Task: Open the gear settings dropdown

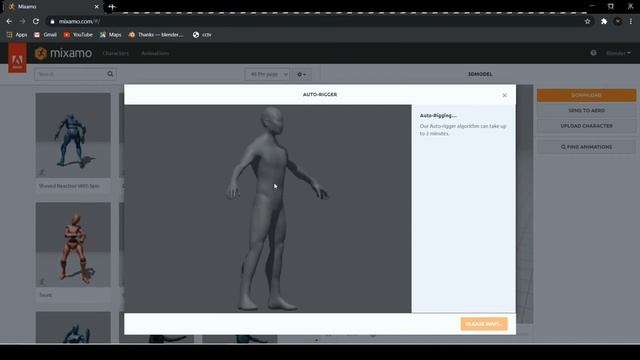Action: tap(302, 74)
